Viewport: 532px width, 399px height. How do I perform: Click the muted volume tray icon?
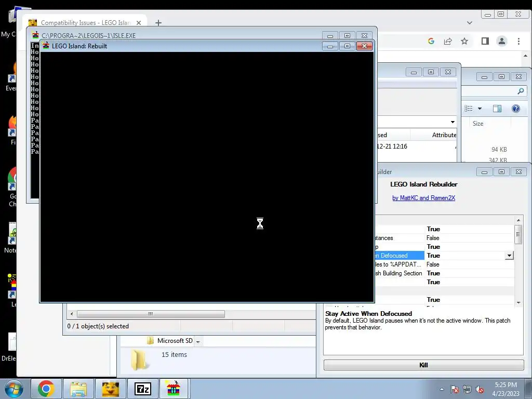tap(480, 390)
